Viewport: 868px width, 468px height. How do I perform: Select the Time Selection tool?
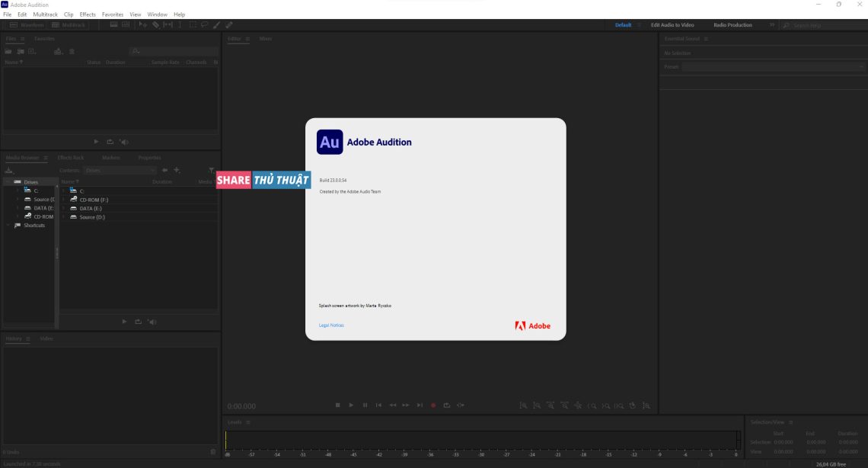tap(179, 24)
